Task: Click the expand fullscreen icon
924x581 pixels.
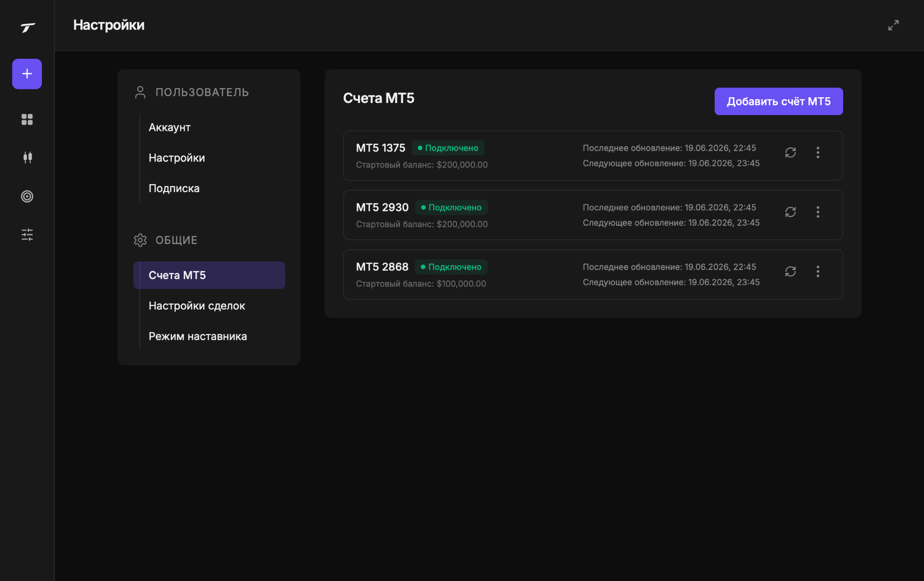Action: tap(893, 25)
